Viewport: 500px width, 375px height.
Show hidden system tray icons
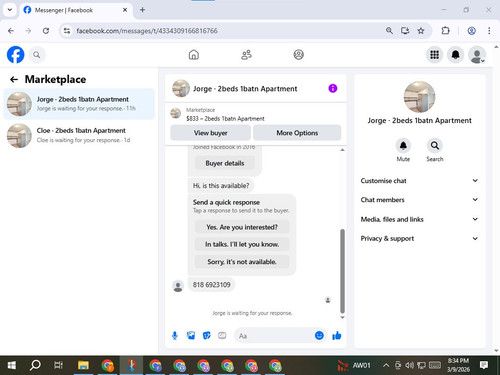(386, 365)
